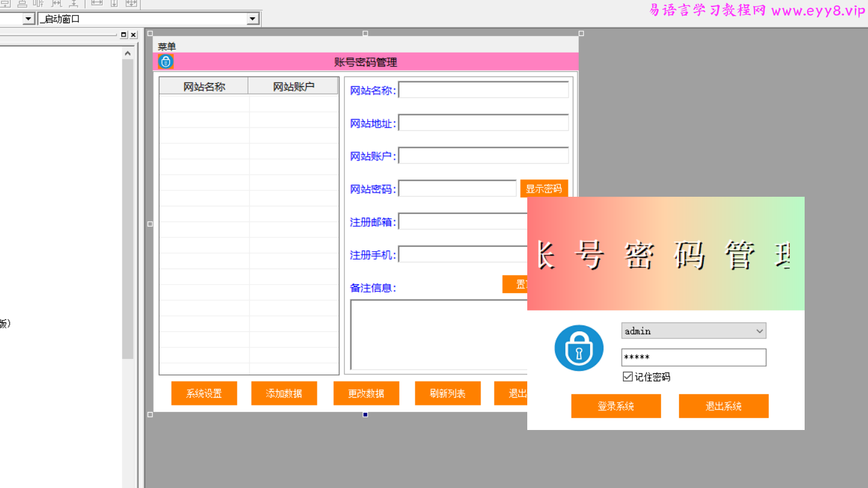This screenshot has height=488, width=868.
Task: Click the make-same-height alignment toolbar icon
Action: [x=114, y=4]
